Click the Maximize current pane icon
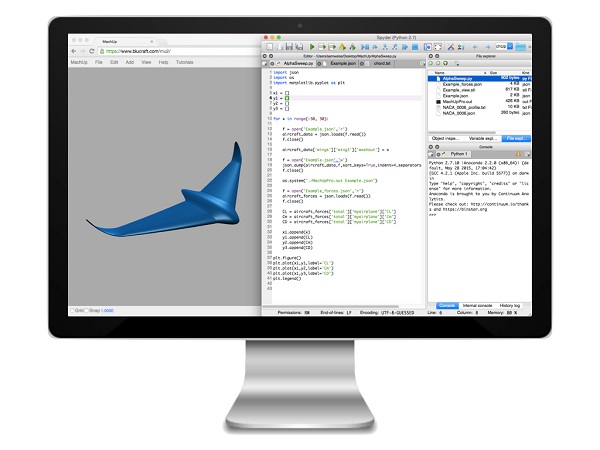The height and width of the screenshot is (450, 600). pyautogui.click(x=427, y=47)
